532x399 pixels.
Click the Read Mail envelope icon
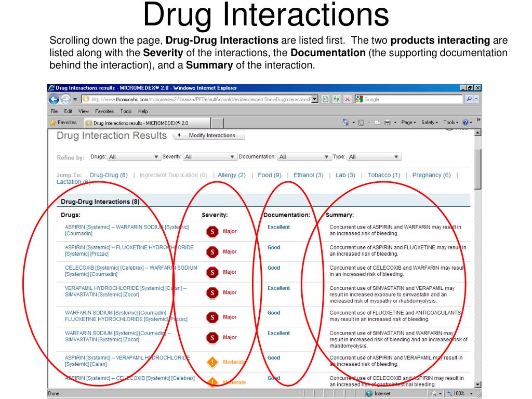pyautogui.click(x=377, y=123)
